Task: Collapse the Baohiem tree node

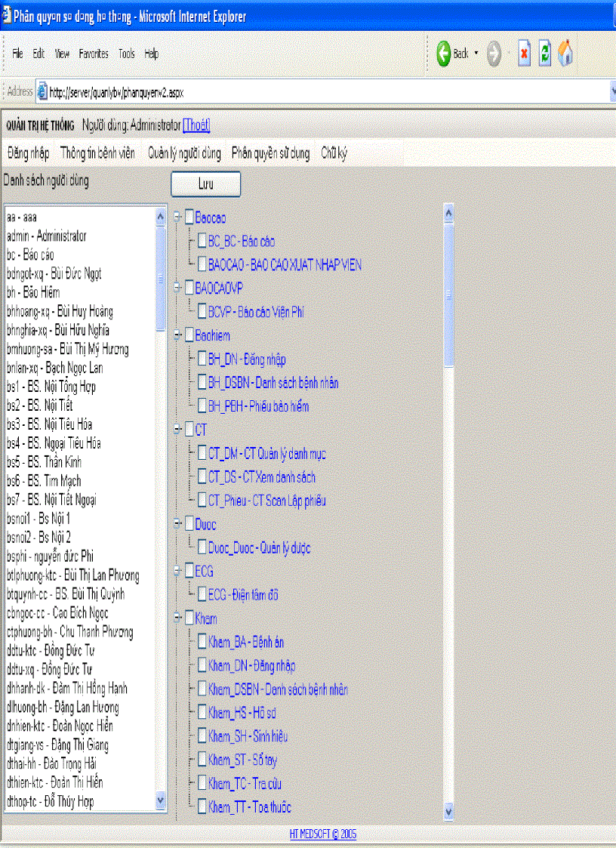Action: coord(177,335)
